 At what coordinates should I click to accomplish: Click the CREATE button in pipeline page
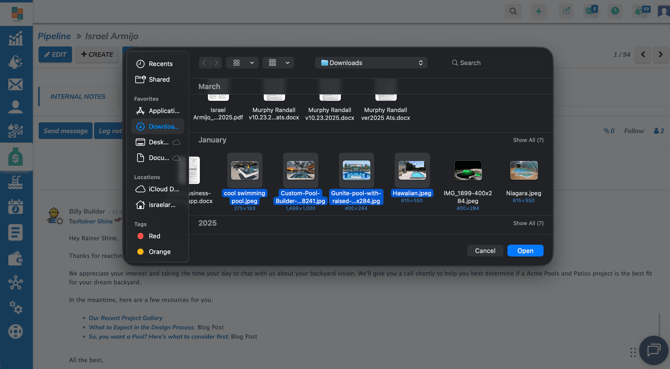point(97,55)
